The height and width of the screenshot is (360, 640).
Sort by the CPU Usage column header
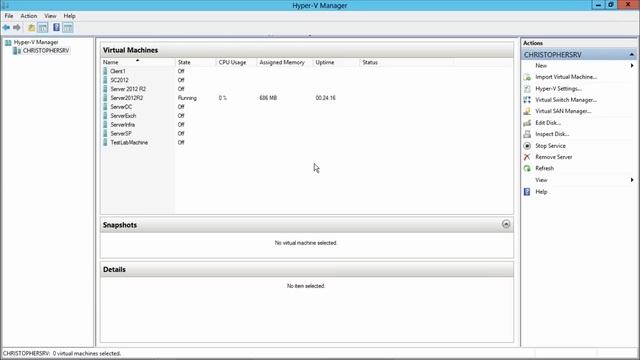(236, 62)
